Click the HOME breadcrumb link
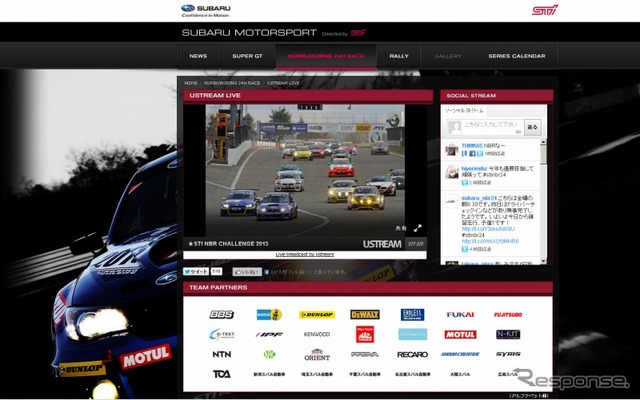 [x=191, y=83]
